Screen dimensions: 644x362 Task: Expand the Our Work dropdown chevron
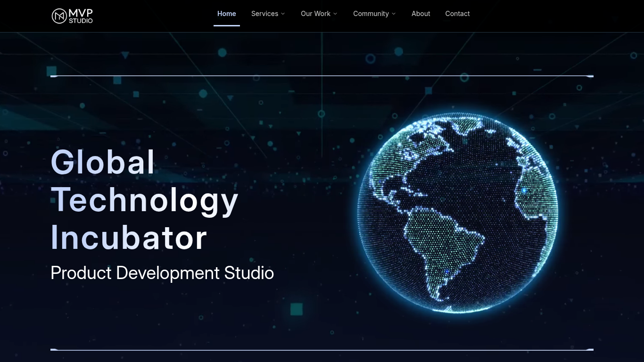335,14
